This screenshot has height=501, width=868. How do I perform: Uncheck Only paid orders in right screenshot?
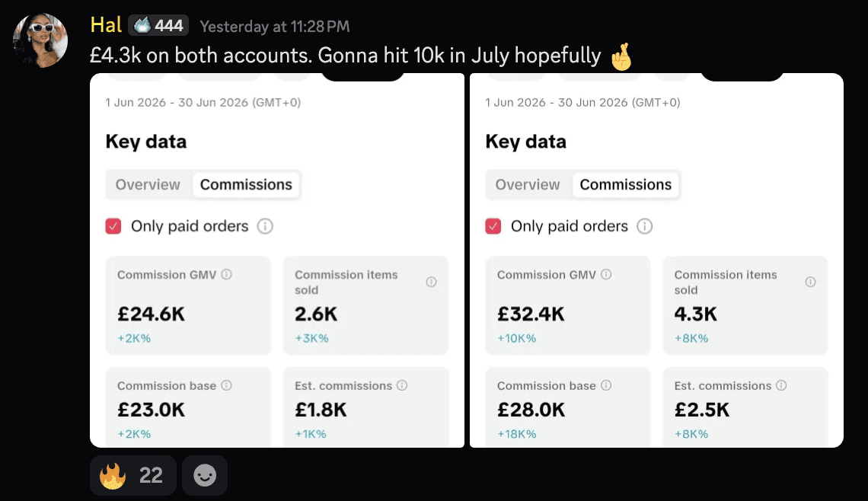(x=493, y=226)
